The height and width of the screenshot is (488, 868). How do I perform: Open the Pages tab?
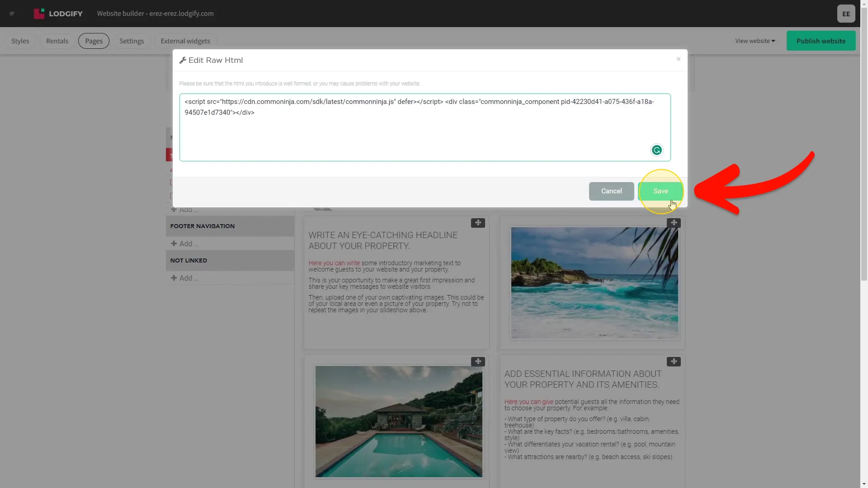94,41
